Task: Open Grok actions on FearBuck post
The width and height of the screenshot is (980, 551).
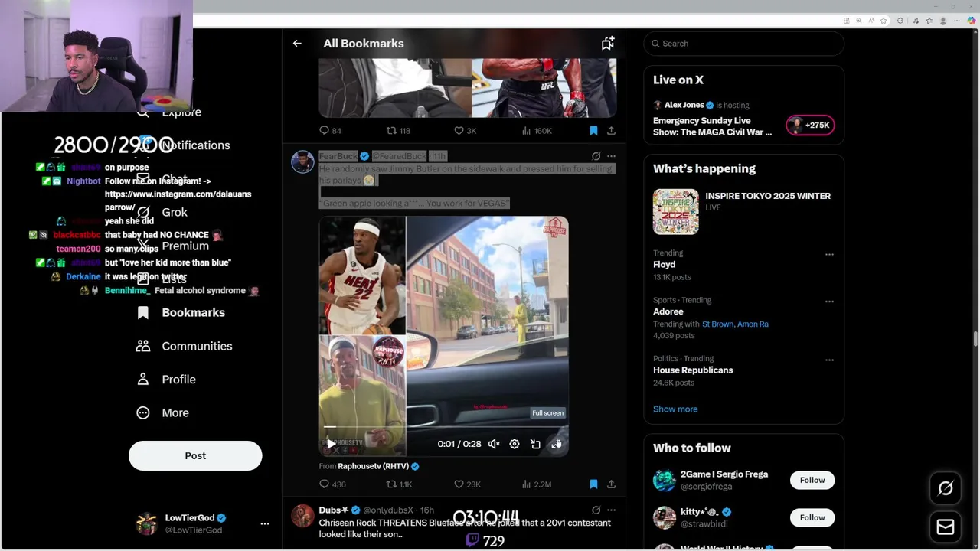Action: pyautogui.click(x=596, y=156)
